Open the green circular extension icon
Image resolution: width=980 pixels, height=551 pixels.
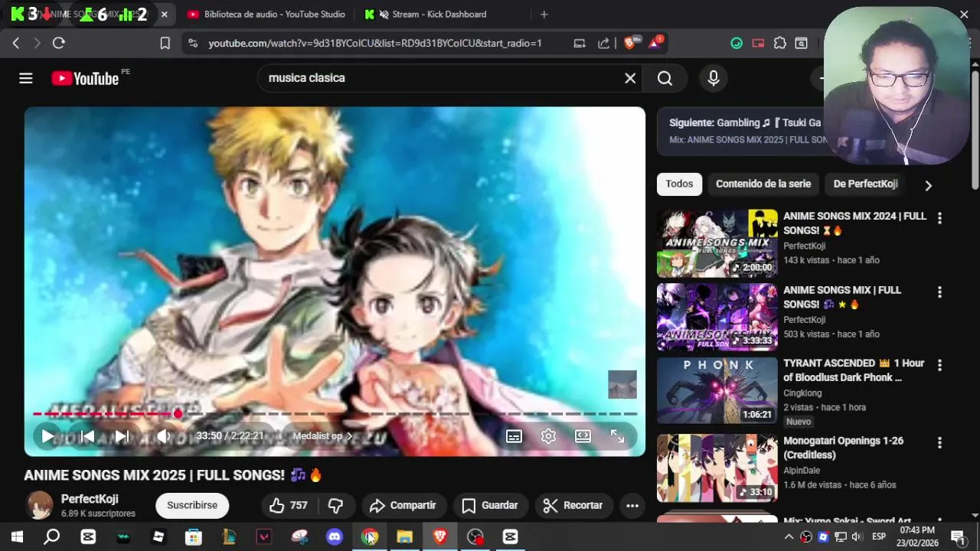point(737,44)
